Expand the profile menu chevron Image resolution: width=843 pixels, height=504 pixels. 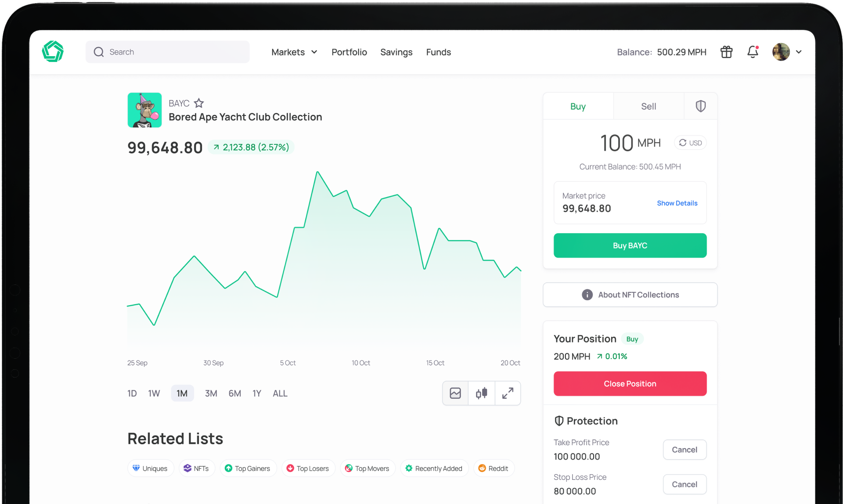(799, 52)
